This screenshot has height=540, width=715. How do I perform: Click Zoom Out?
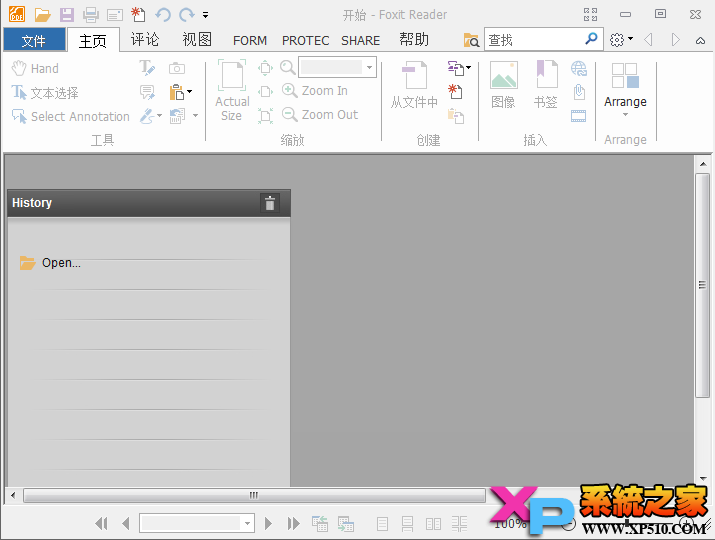[x=320, y=114]
